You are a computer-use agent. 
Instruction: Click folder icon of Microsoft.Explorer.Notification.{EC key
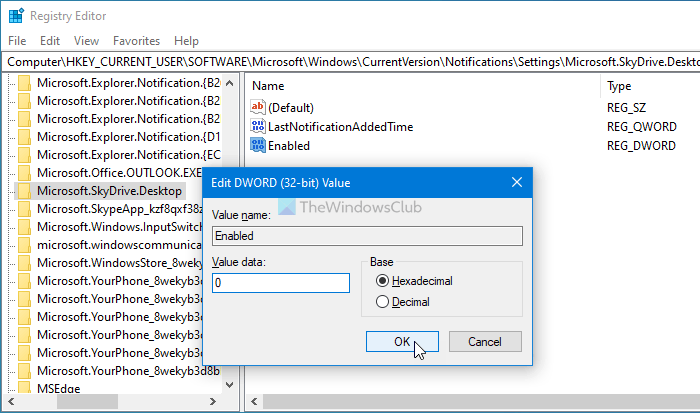pyautogui.click(x=25, y=154)
